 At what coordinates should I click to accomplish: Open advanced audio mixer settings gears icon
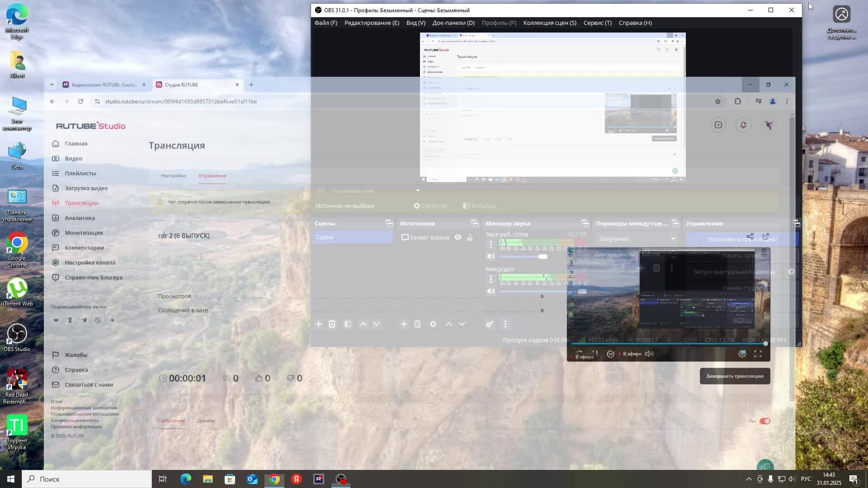pyautogui.click(x=490, y=324)
